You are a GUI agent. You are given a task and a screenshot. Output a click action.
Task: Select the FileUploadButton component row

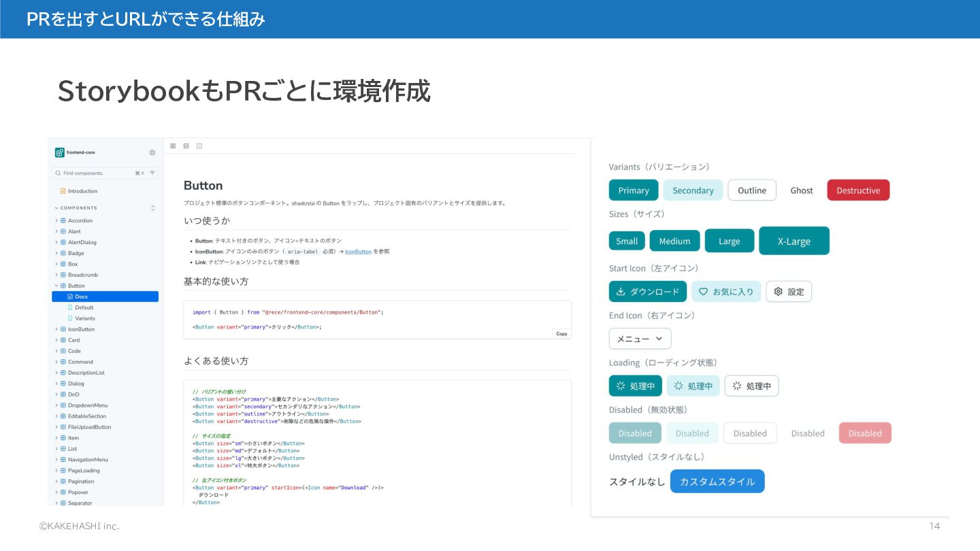(x=105, y=427)
